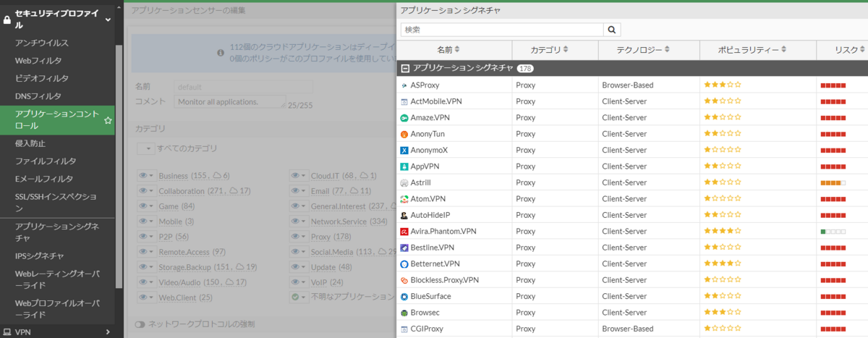Open Webレーティングオーバーライド in the sidebar
Image resolution: width=868 pixels, height=338 pixels.
coord(57,279)
